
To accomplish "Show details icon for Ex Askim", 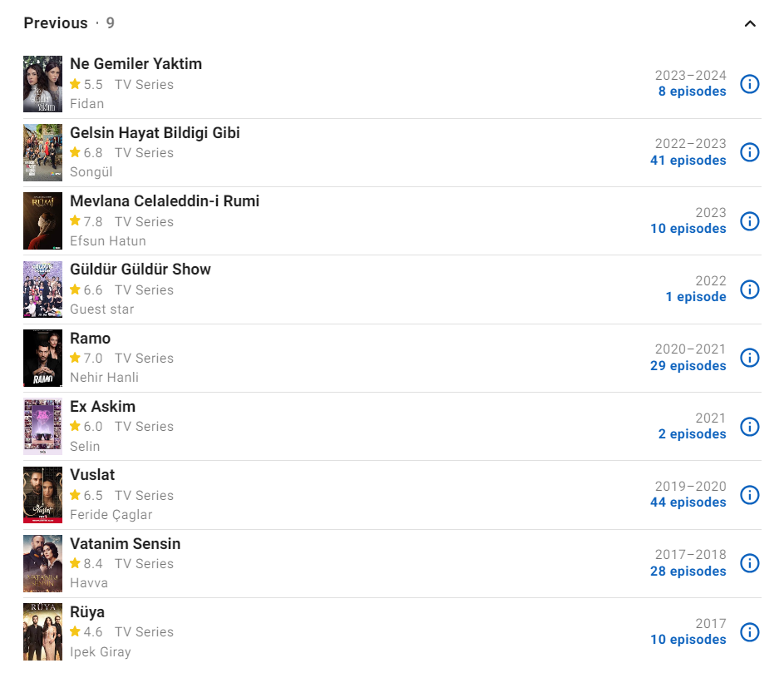I will 749,427.
